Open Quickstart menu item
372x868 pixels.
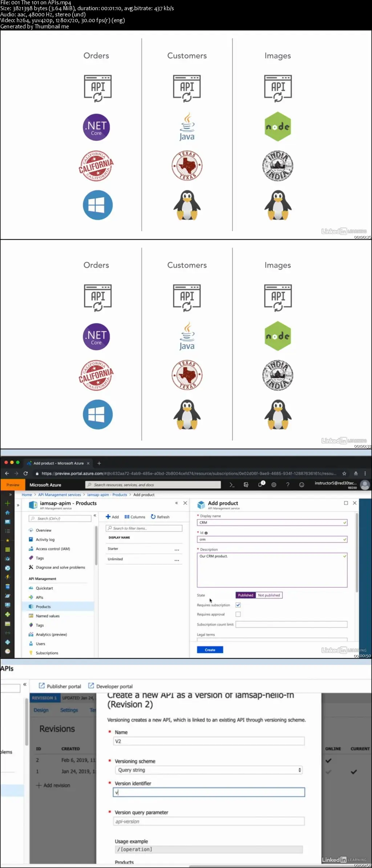(44, 588)
